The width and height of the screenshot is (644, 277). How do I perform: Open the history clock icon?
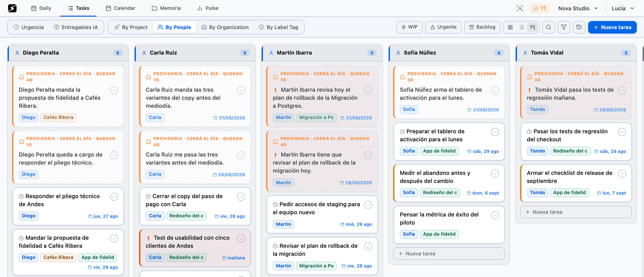pos(579,27)
